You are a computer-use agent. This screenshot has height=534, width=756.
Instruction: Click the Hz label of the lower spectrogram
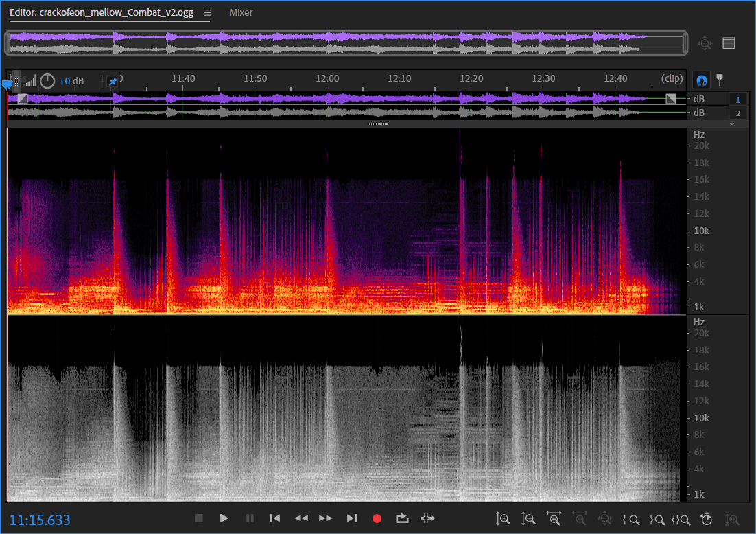(x=698, y=322)
